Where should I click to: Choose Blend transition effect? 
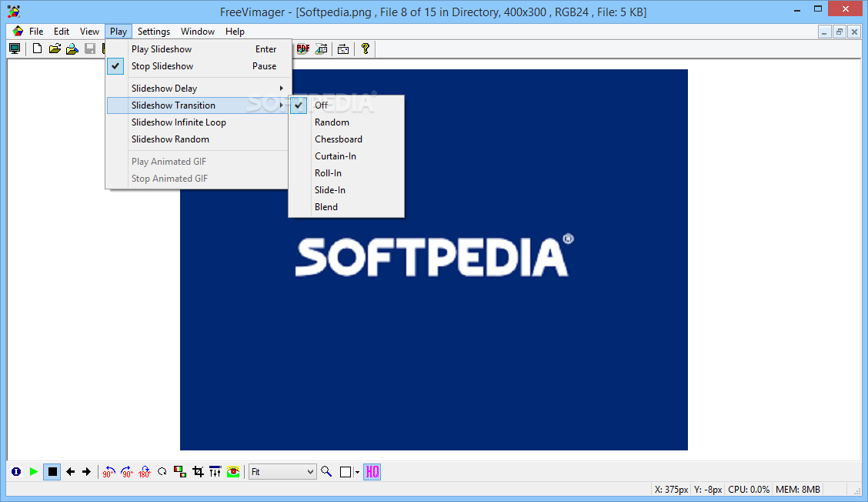pos(346,206)
